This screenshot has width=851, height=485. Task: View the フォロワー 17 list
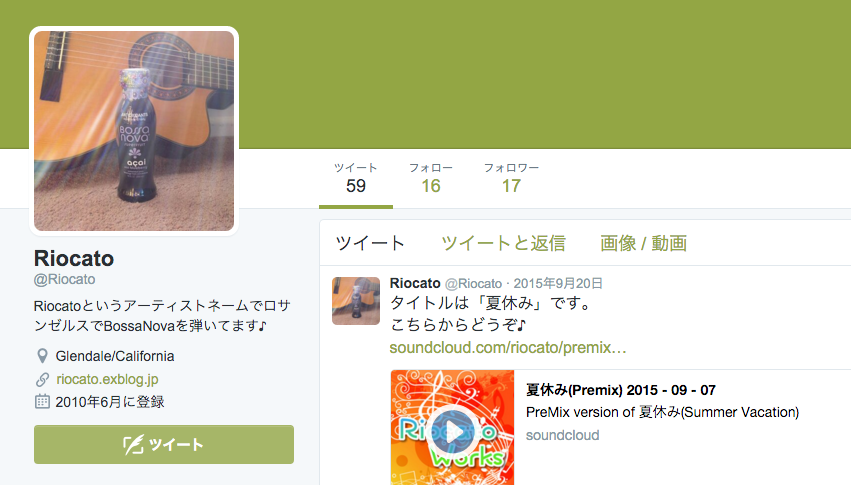(x=511, y=178)
